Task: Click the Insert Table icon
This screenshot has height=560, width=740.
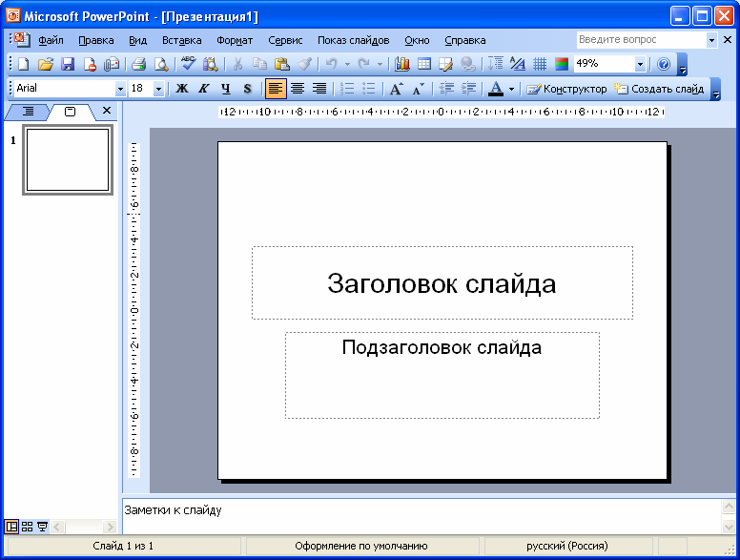Action: pos(423,64)
